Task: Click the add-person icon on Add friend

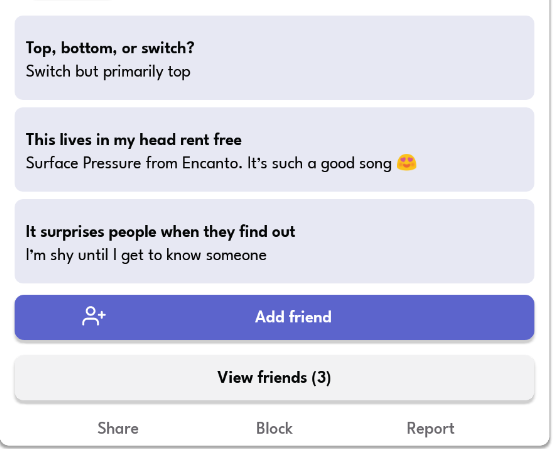Action: point(94,316)
